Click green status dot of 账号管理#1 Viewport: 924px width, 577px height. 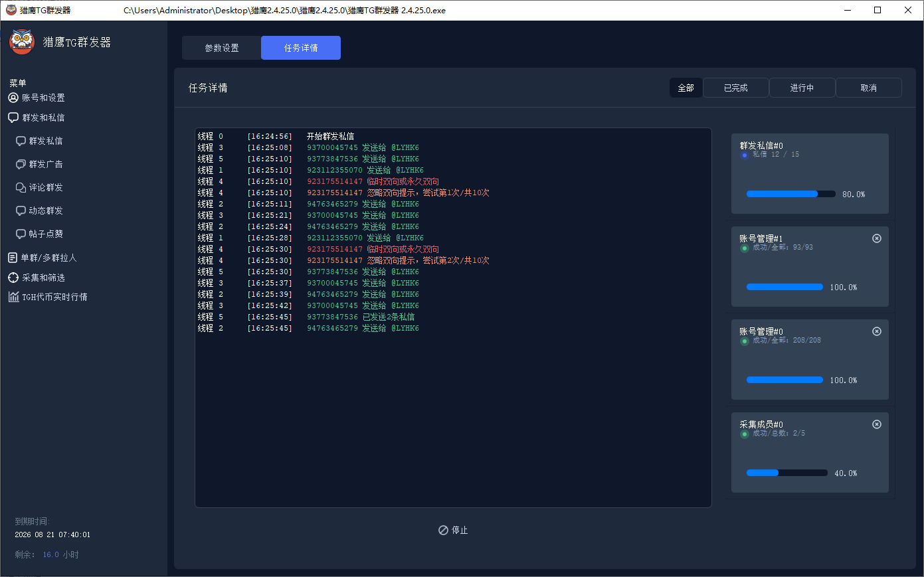(x=744, y=248)
